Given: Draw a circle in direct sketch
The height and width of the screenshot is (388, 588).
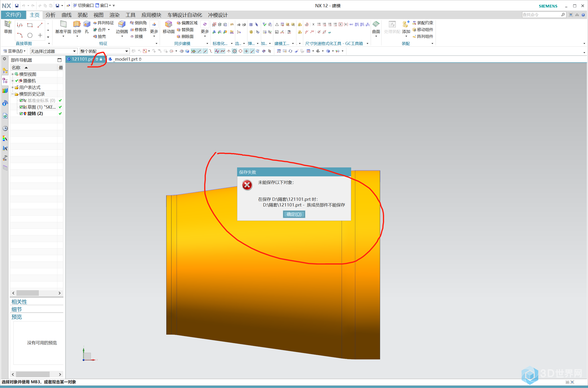Looking at the screenshot, I should coord(30,35).
